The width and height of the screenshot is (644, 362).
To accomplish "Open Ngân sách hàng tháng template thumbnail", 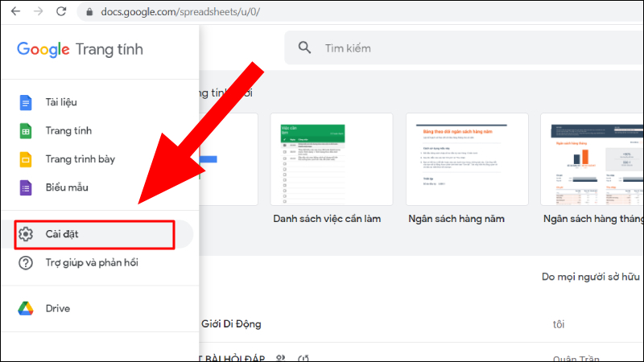I will click(592, 159).
